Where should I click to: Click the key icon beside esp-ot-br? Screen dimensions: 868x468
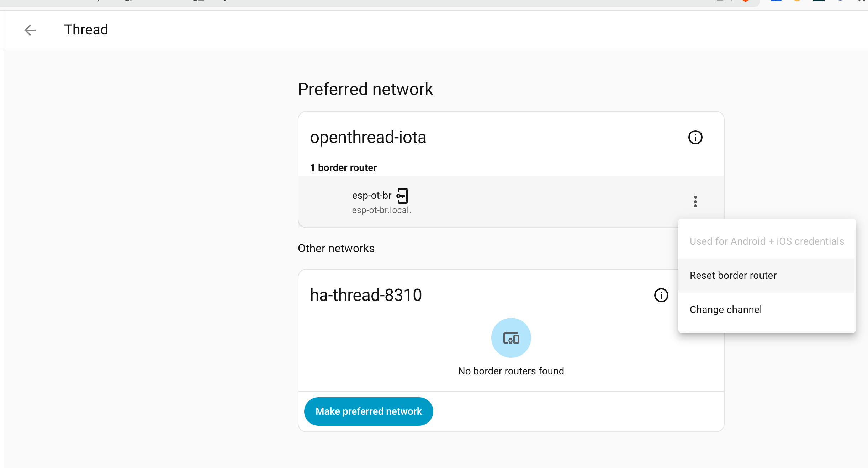(x=402, y=196)
